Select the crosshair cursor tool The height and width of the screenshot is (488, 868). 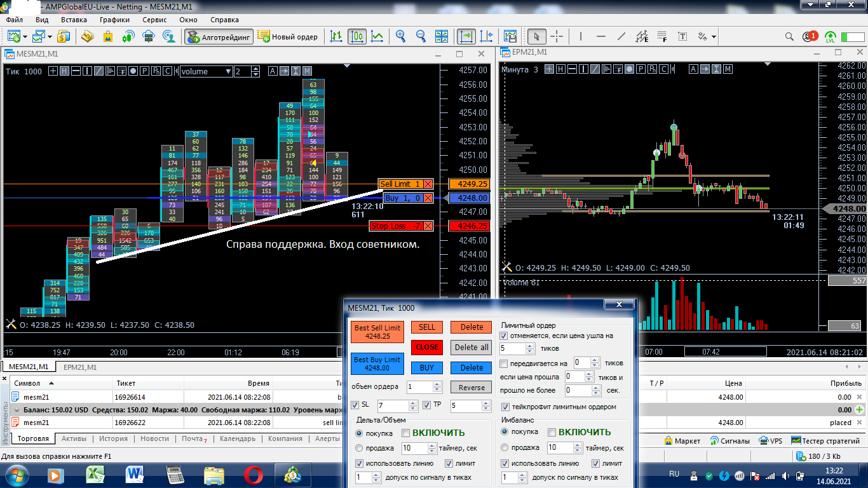tap(556, 37)
